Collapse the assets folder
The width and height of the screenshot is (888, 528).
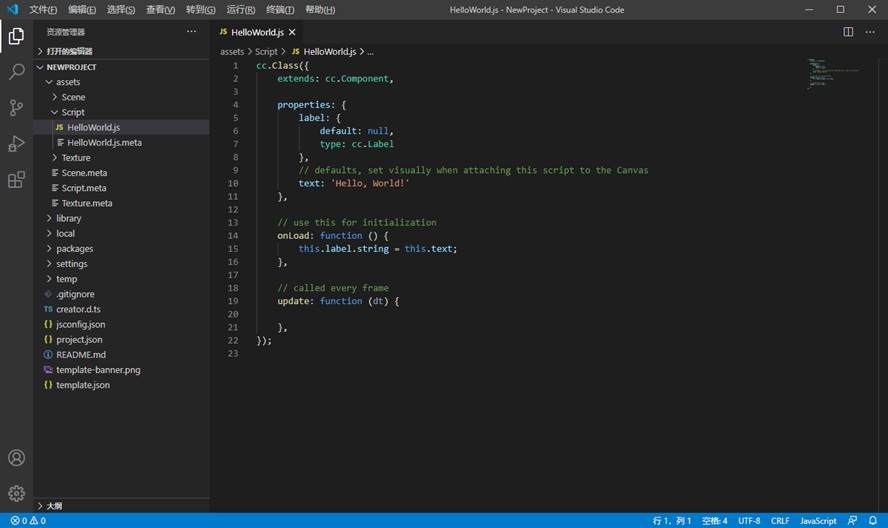(x=121, y=82)
